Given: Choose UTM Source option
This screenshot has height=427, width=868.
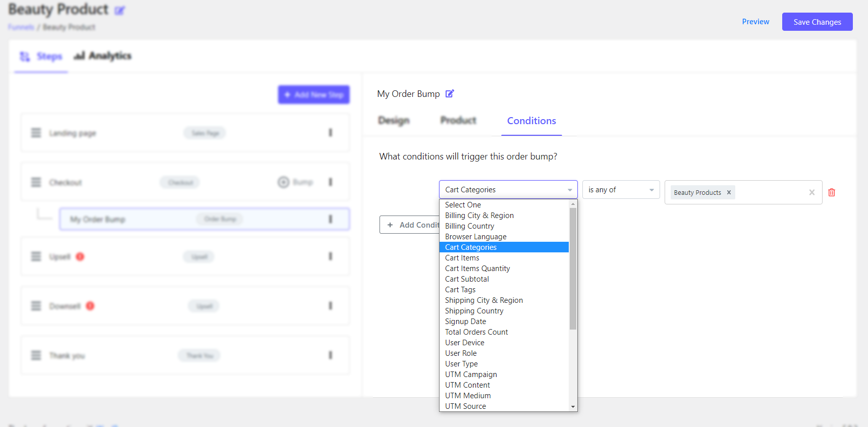Looking at the screenshot, I should tap(504, 406).
